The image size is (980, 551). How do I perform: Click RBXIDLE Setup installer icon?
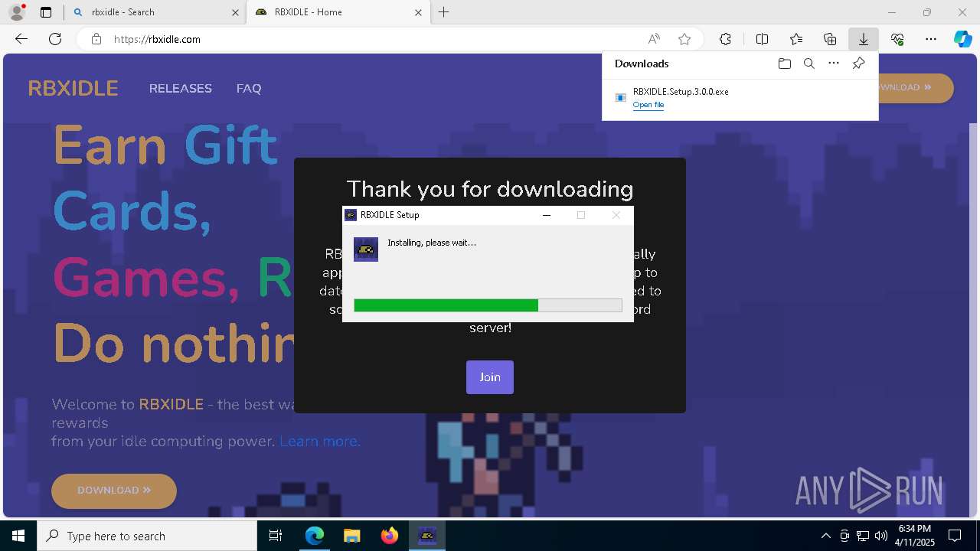(366, 249)
